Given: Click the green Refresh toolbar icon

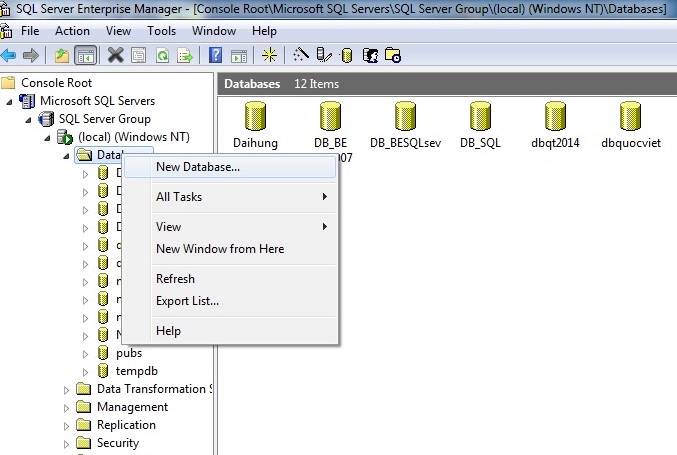Looking at the screenshot, I should (162, 55).
